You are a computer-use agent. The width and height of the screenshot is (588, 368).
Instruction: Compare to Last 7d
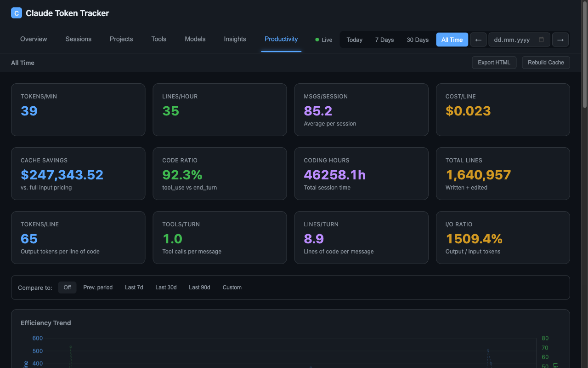coord(134,287)
